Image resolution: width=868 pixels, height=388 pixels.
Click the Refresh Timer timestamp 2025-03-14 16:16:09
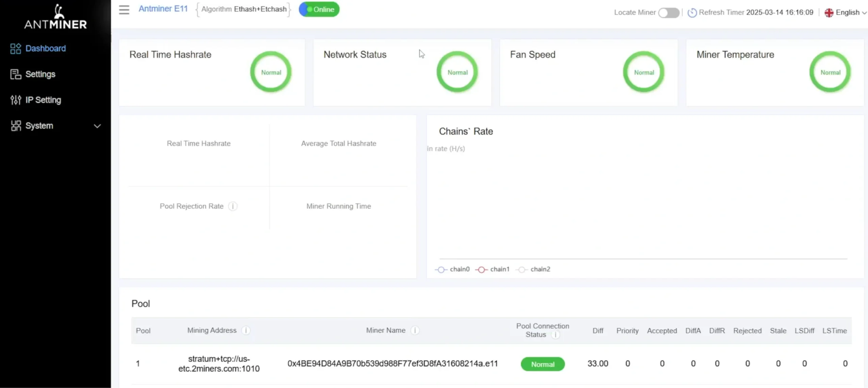click(x=780, y=13)
